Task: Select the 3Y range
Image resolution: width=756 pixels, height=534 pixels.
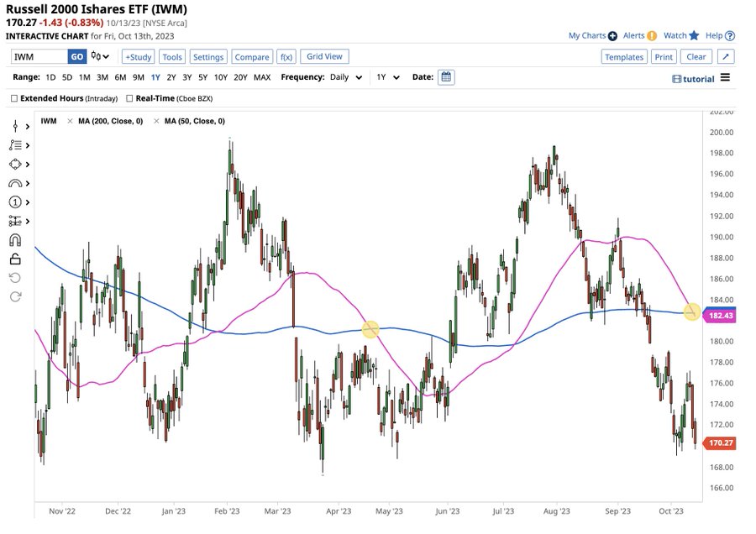Action: (187, 77)
